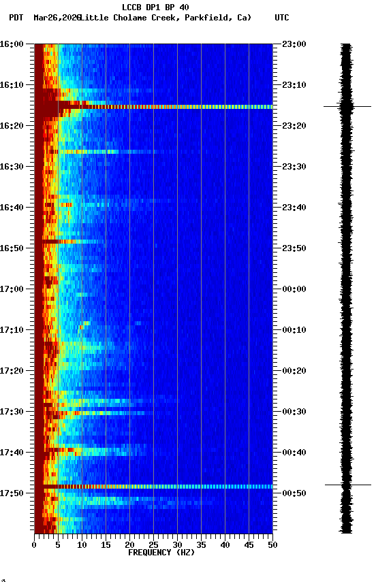Click the '23:20' UTC time label
The height and width of the screenshot is (588, 376).
coord(294,126)
